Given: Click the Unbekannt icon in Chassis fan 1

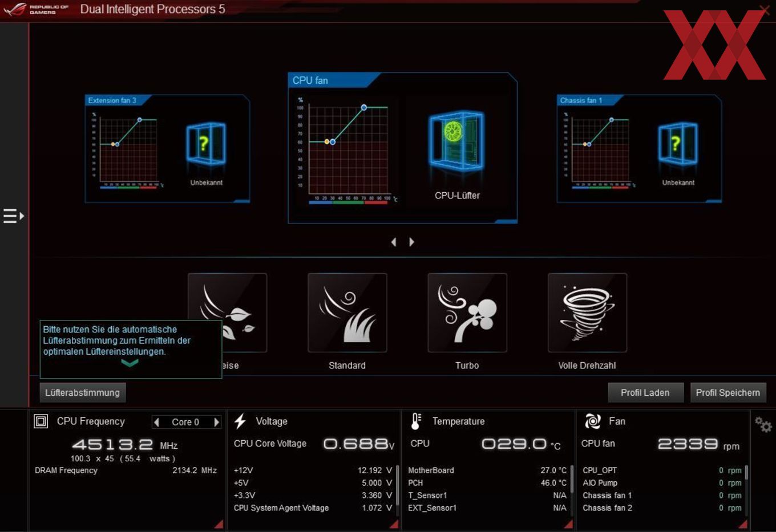Looking at the screenshot, I should point(678,144).
